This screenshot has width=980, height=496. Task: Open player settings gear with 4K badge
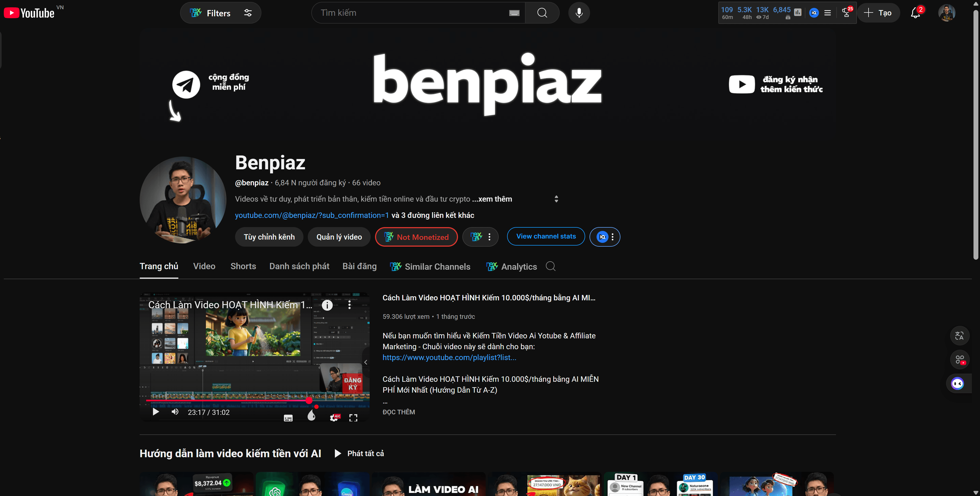(334, 418)
